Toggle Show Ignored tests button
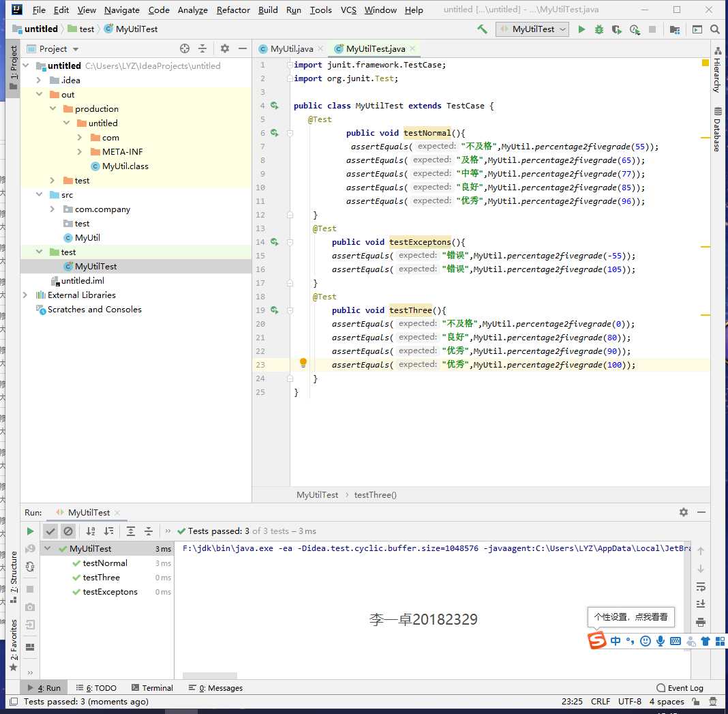Image resolution: width=728 pixels, height=714 pixels. tap(68, 531)
